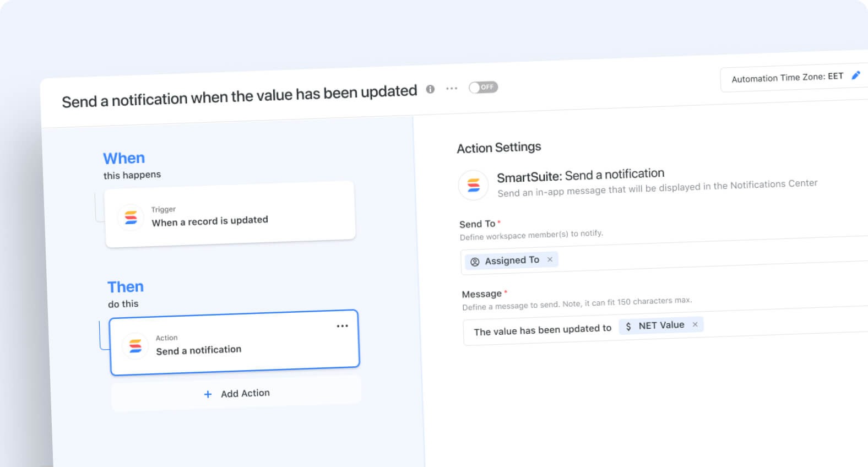
Task: Click the 'this happens' subtitle
Action: tap(132, 175)
